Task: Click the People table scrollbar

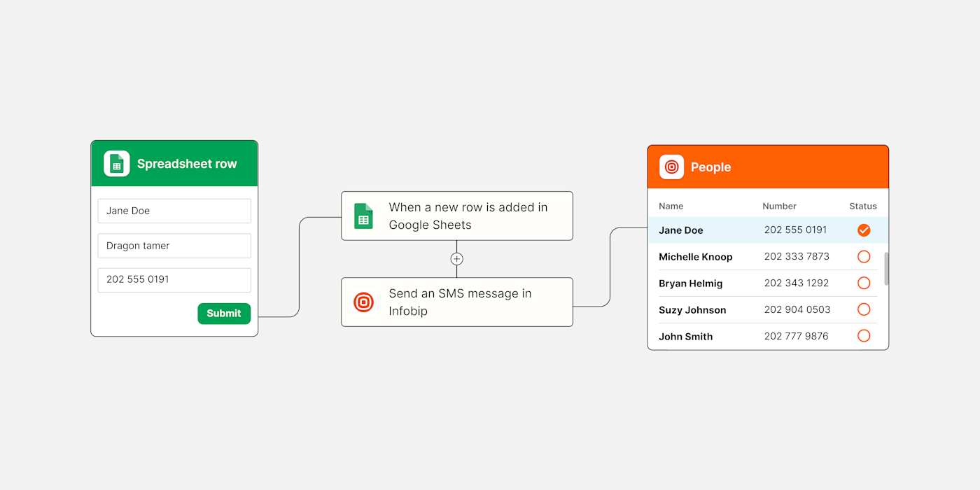Action: [x=886, y=269]
